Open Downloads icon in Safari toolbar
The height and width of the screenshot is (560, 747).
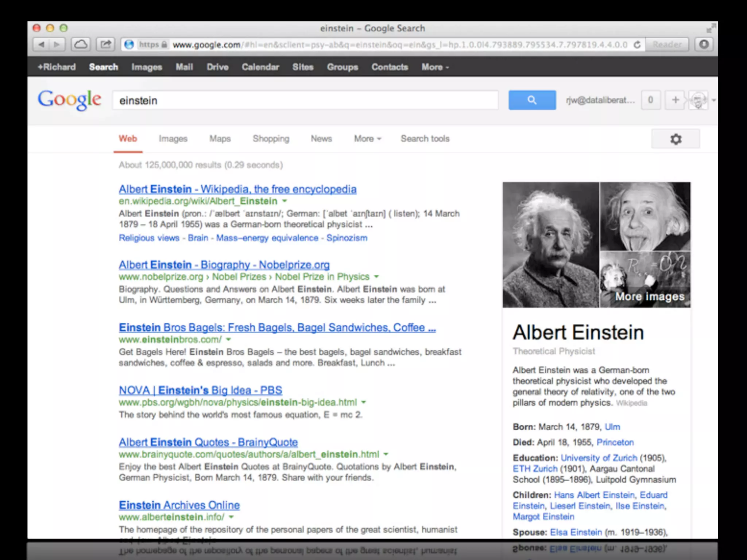click(704, 44)
